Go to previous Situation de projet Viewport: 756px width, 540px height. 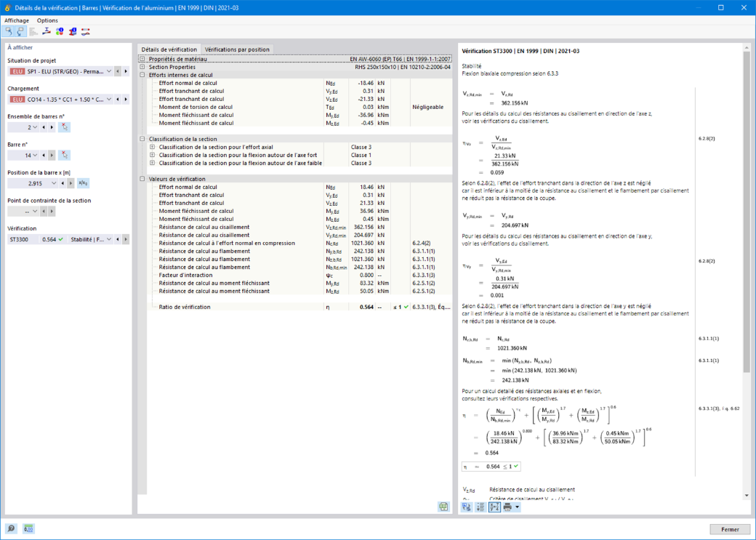pos(118,71)
